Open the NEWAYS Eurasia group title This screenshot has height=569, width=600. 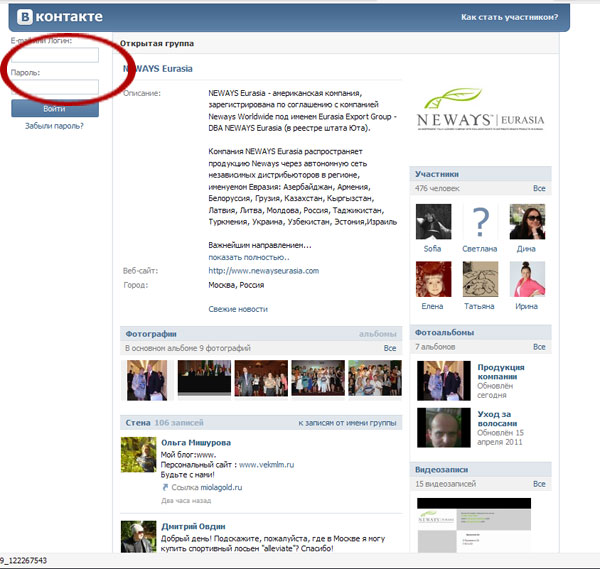158,68
